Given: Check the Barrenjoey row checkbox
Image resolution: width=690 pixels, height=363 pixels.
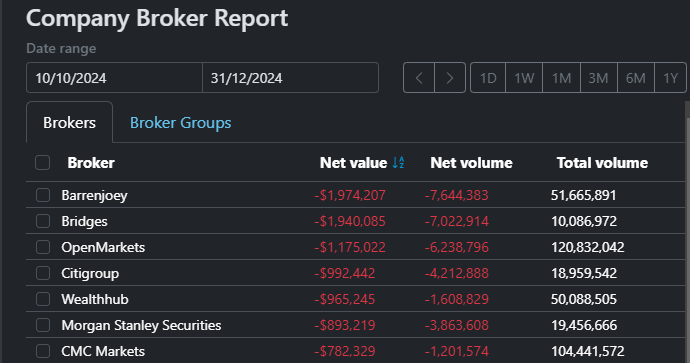Looking at the screenshot, I should (43, 195).
